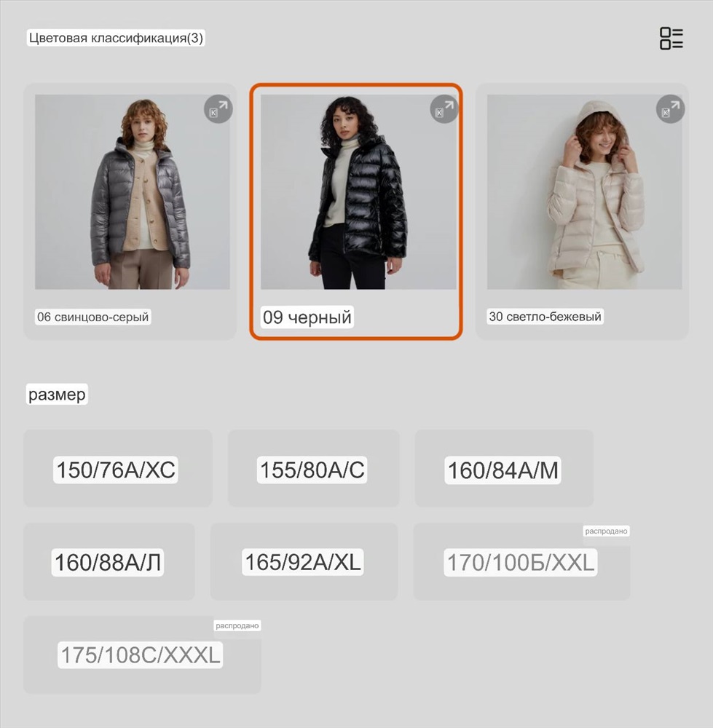Expand the lead-gray jacket image

pyautogui.click(x=218, y=109)
